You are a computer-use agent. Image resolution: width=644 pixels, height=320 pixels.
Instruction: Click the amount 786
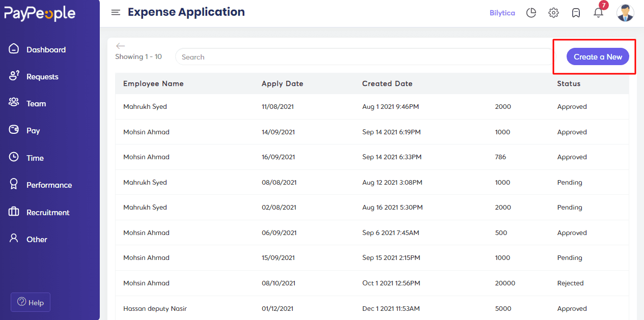500,157
